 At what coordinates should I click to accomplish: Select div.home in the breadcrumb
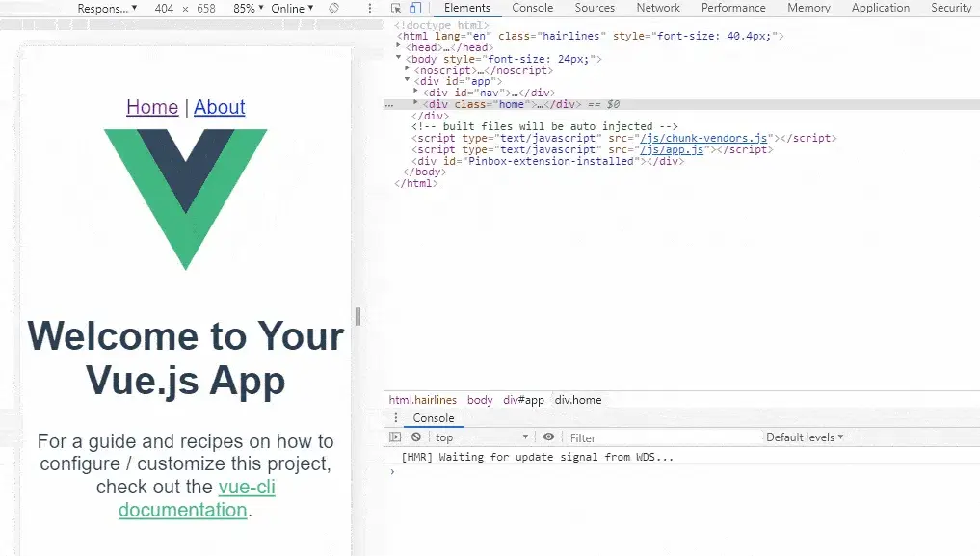578,400
